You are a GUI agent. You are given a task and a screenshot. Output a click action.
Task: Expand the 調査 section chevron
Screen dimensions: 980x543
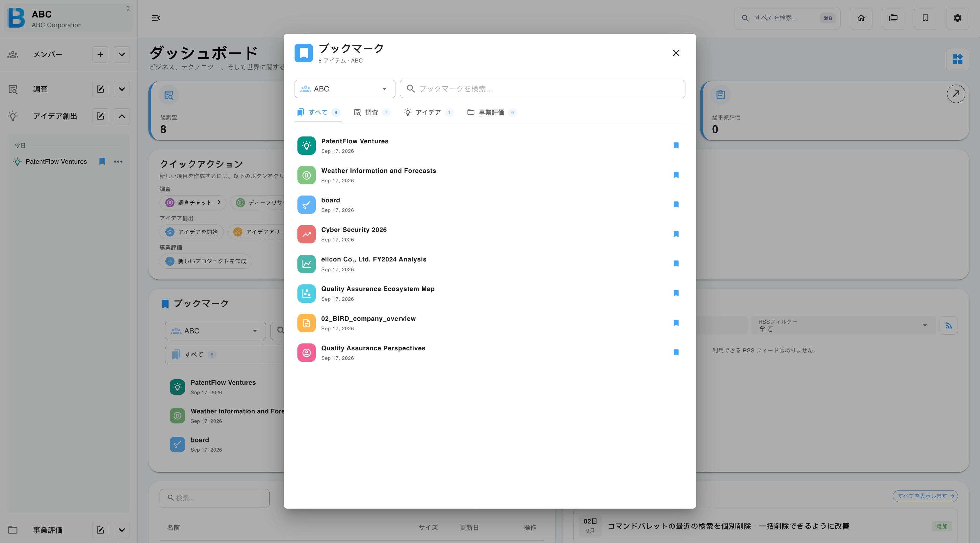point(122,89)
